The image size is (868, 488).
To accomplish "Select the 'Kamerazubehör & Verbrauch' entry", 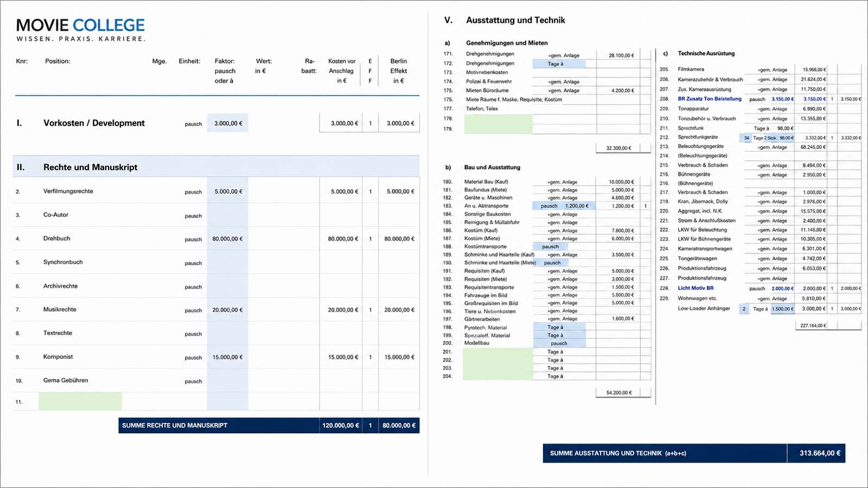I will (710, 79).
